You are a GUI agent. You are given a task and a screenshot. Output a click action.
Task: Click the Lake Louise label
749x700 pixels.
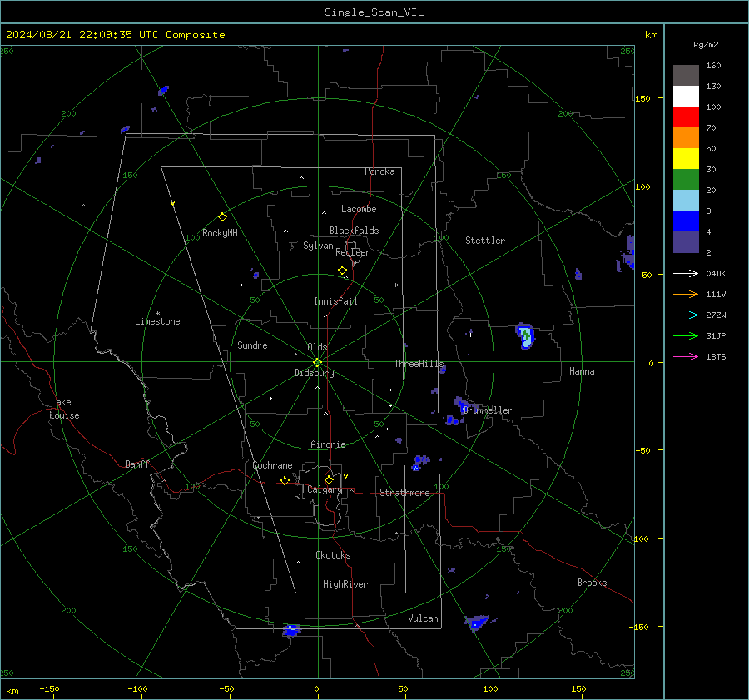tap(64, 409)
